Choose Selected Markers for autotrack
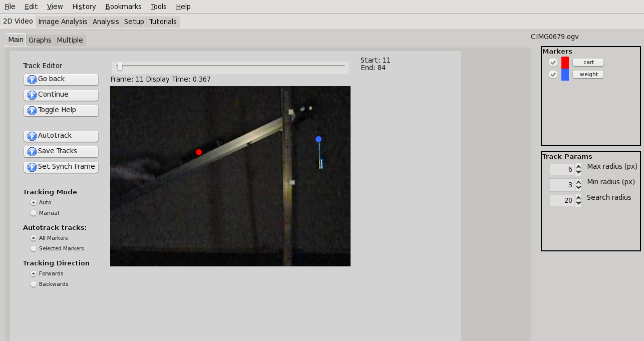This screenshot has height=341, width=644. 34,249
